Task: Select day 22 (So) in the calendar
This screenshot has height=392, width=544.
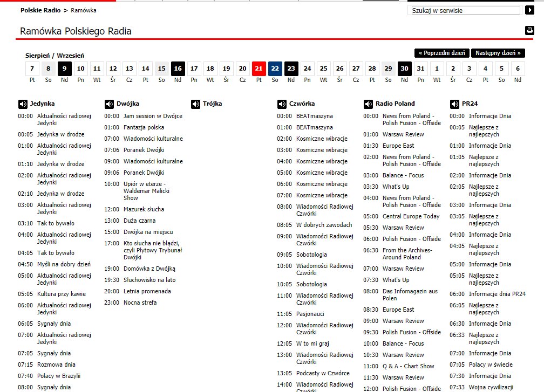Action: tap(275, 68)
